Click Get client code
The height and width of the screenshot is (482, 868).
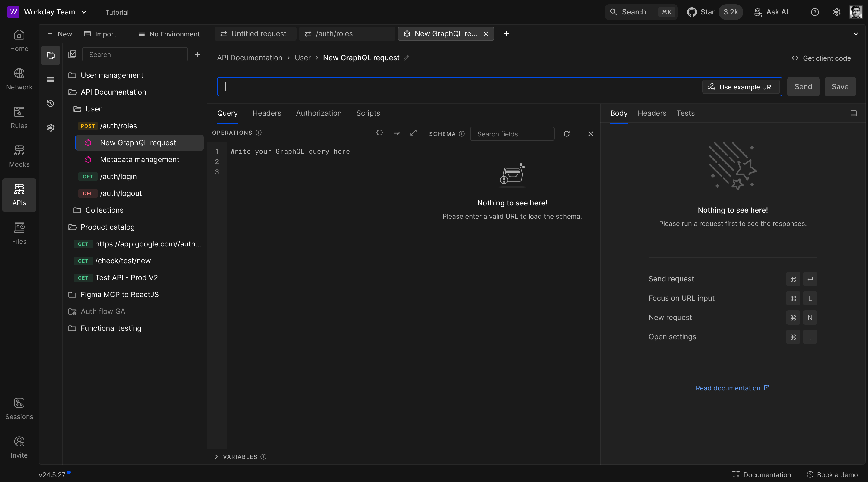tap(821, 58)
